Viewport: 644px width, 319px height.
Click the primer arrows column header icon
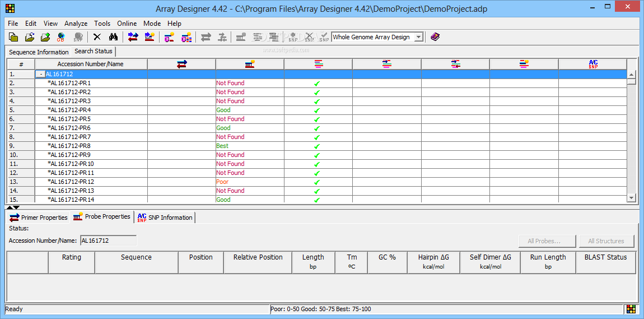(181, 64)
